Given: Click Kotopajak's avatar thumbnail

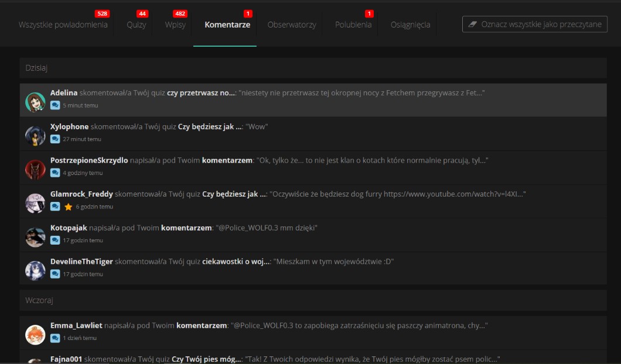Looking at the screenshot, I should point(35,236).
